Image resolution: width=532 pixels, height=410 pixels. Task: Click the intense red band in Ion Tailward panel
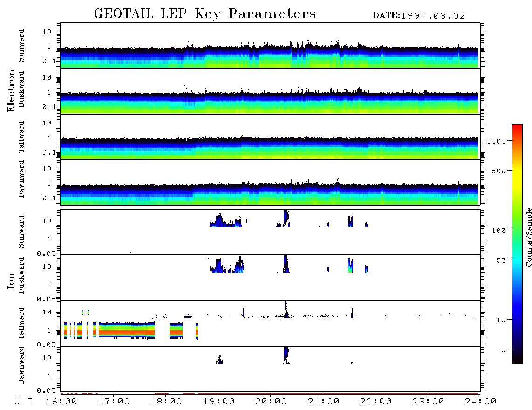pyautogui.click(x=126, y=332)
